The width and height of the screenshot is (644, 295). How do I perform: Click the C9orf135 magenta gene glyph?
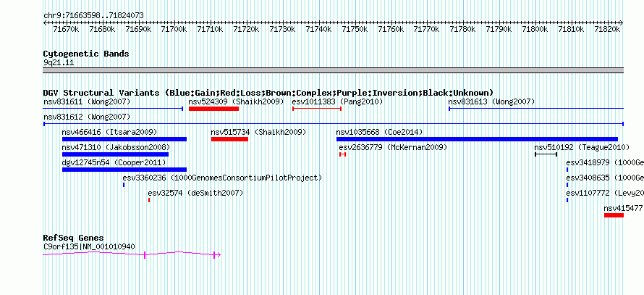pyautogui.click(x=132, y=254)
